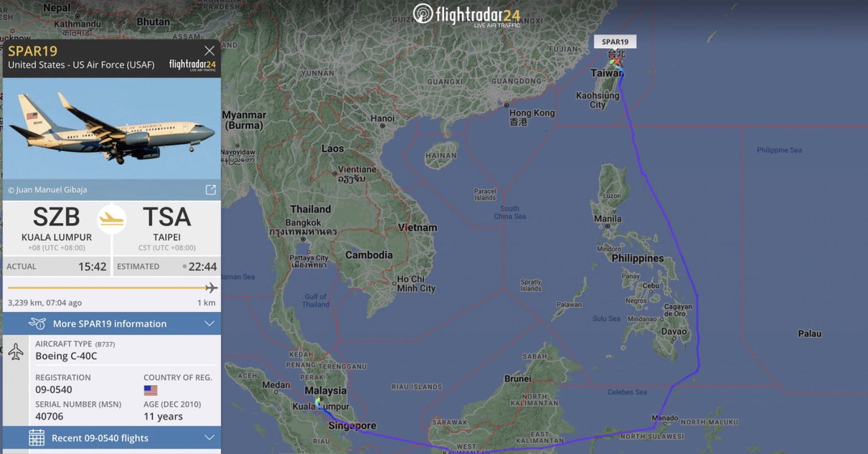Click the Davao label on the map
This screenshot has height=454, width=868.
click(674, 332)
